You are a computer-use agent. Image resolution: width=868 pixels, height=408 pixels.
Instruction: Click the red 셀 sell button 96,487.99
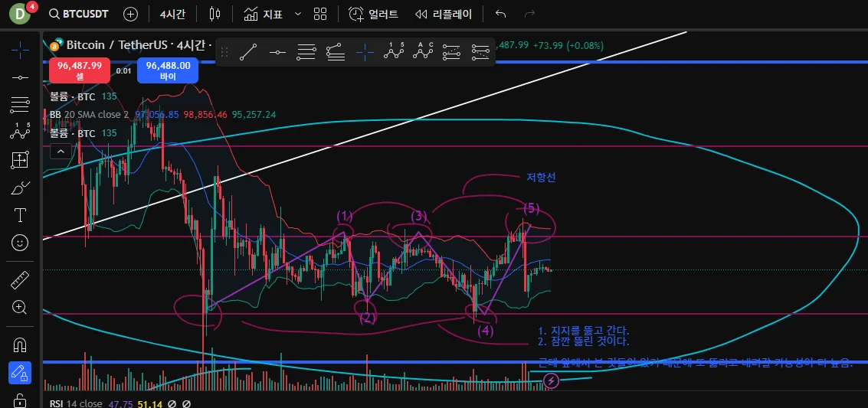(x=79, y=70)
